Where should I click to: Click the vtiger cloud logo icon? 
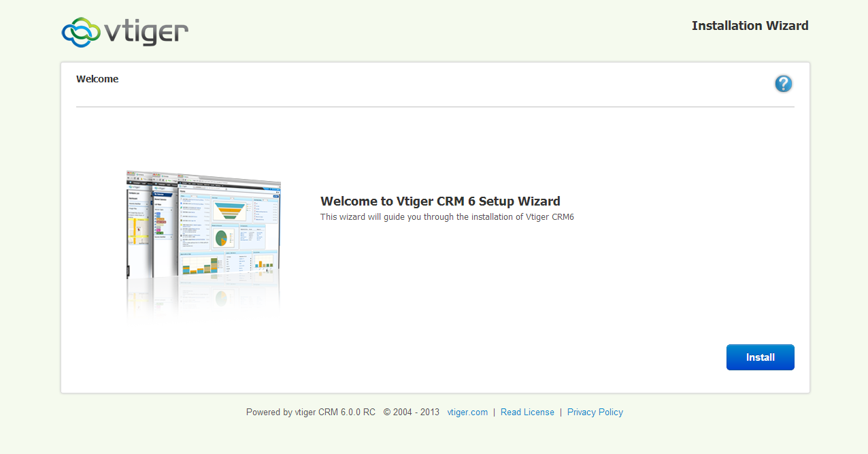click(81, 32)
